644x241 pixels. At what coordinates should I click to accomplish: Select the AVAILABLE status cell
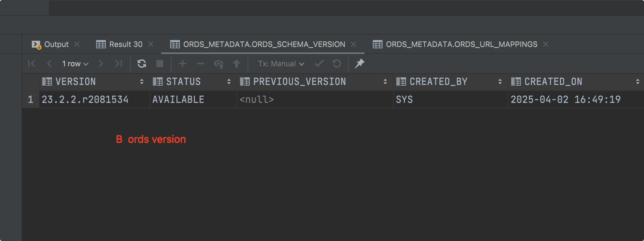click(x=178, y=100)
